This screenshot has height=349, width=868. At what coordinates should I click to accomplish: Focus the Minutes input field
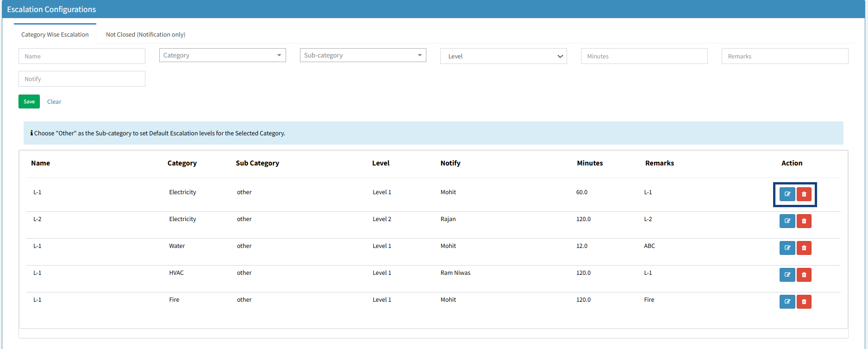coord(644,56)
